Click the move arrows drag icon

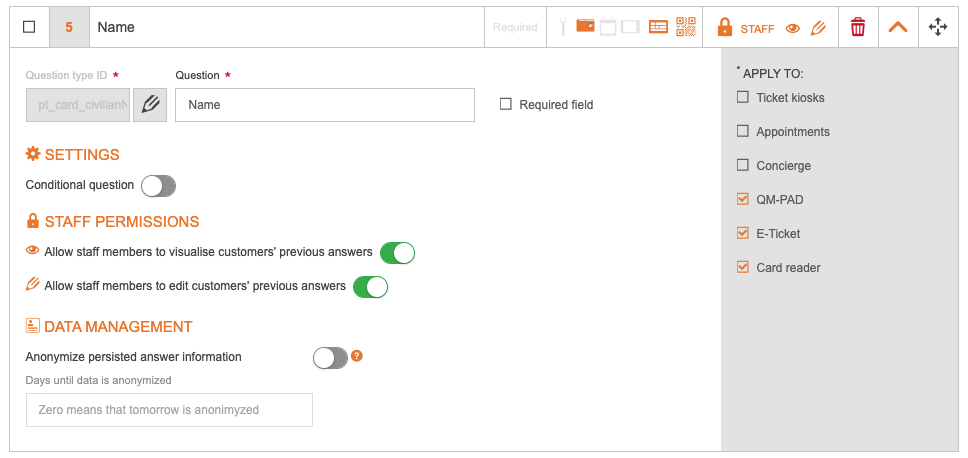[938, 28]
